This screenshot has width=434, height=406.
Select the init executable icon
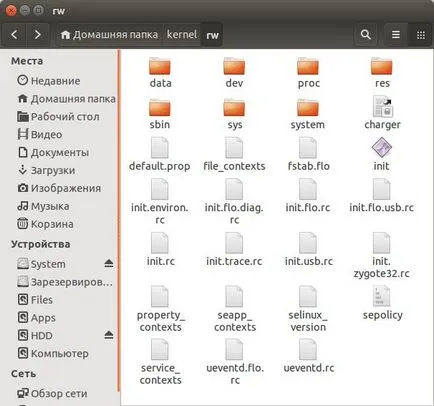382,148
